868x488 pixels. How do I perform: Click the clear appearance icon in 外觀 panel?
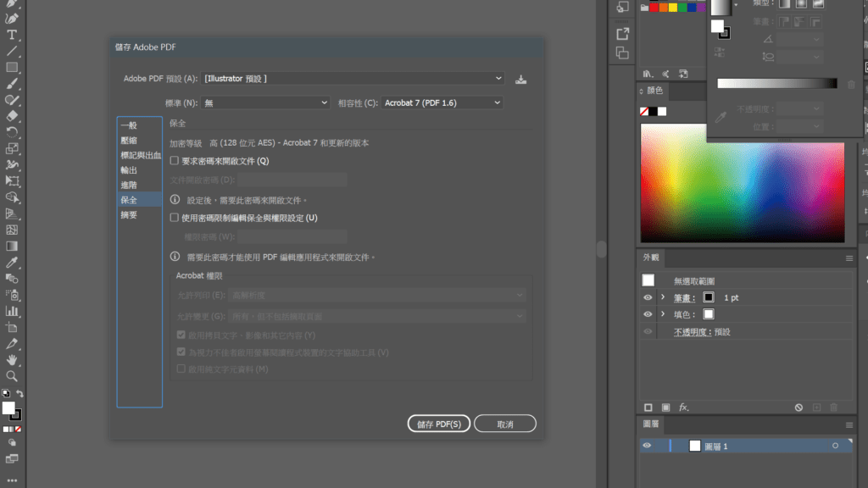[798, 408]
